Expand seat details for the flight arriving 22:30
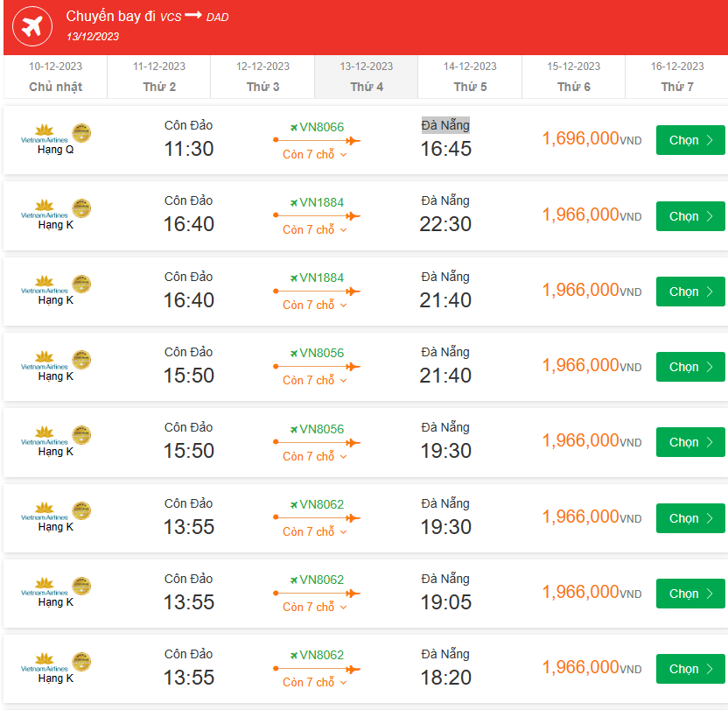This screenshot has height=710, width=728. 315,230
